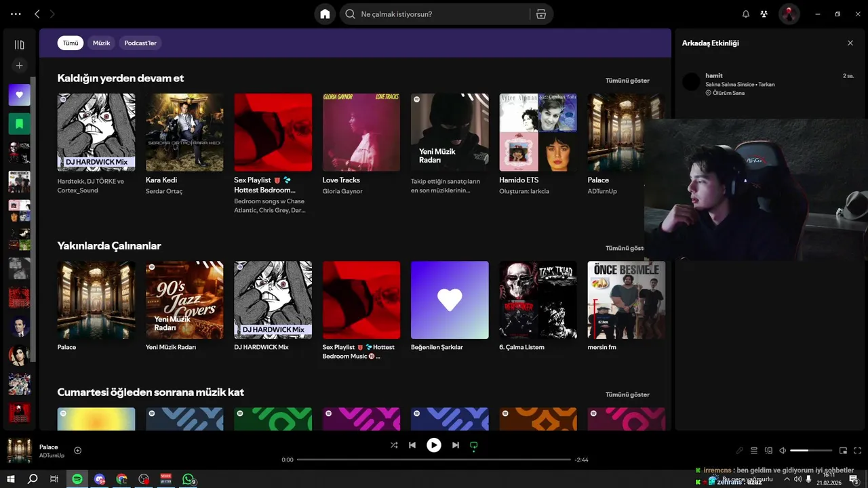The image size is (868, 488).
Task: Click the Gloria Gaynor artist link
Action: tap(342, 191)
